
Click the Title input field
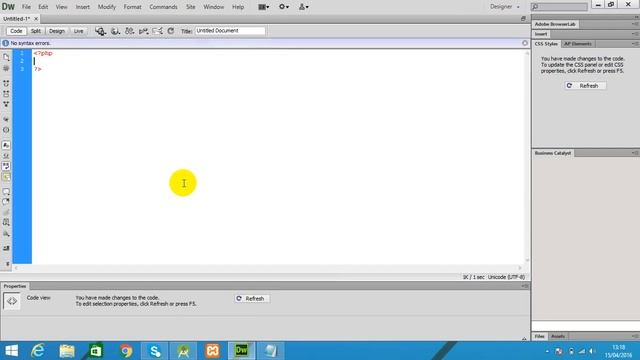[230, 31]
